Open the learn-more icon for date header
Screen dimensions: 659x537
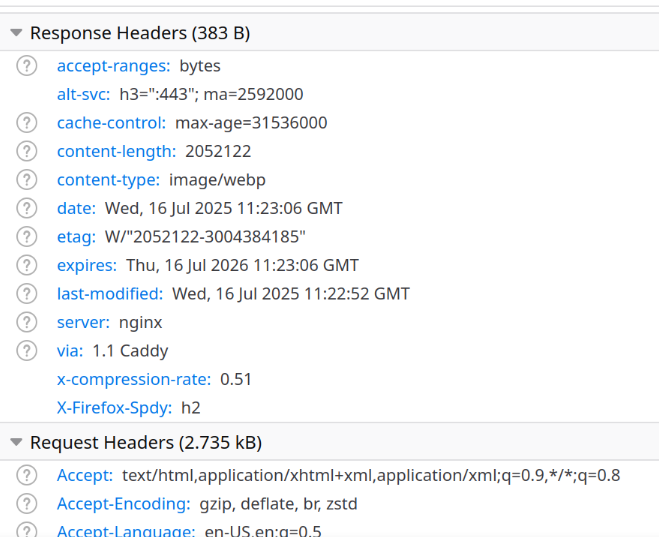click(26, 208)
